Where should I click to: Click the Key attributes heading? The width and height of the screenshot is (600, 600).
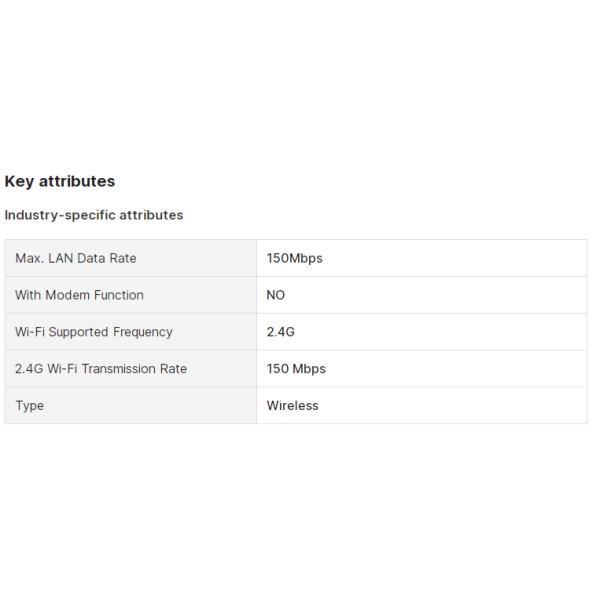coord(60,181)
